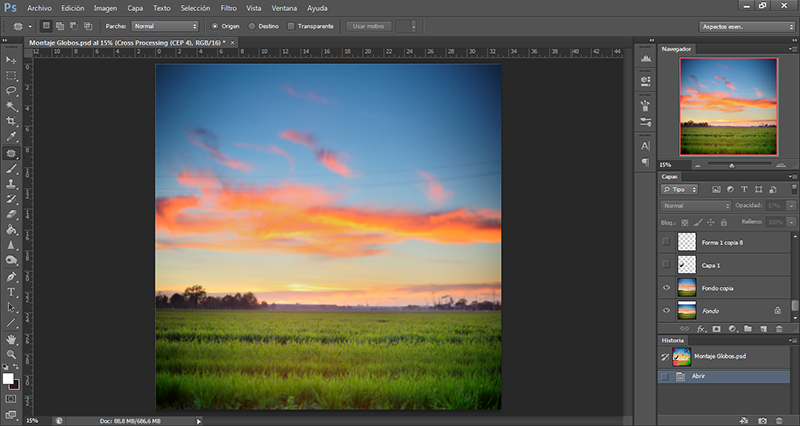This screenshot has width=800, height=426.
Task: Open the Filtro menu
Action: pos(229,8)
